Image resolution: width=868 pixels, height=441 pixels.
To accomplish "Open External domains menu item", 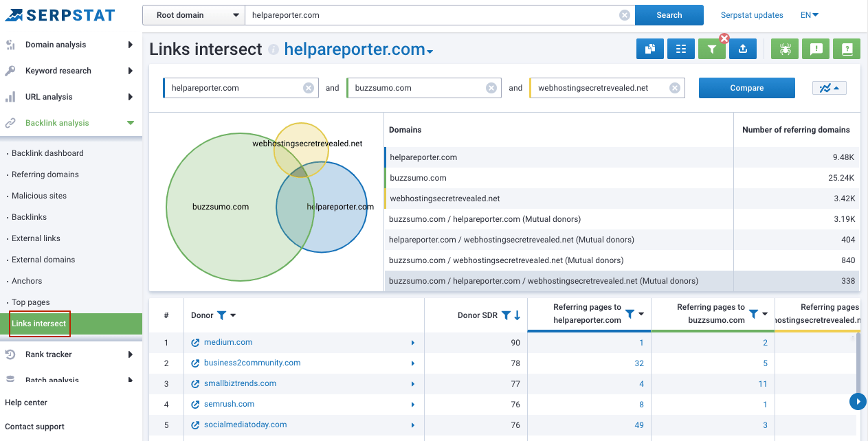I will [43, 260].
